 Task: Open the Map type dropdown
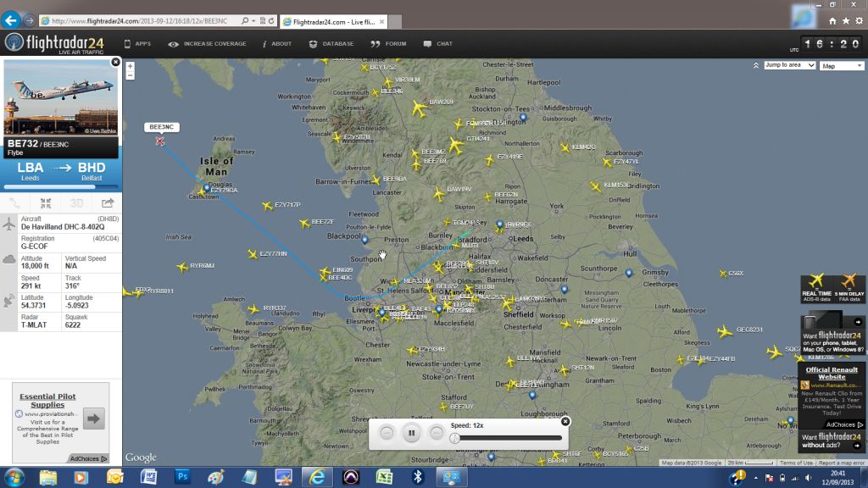(841, 66)
